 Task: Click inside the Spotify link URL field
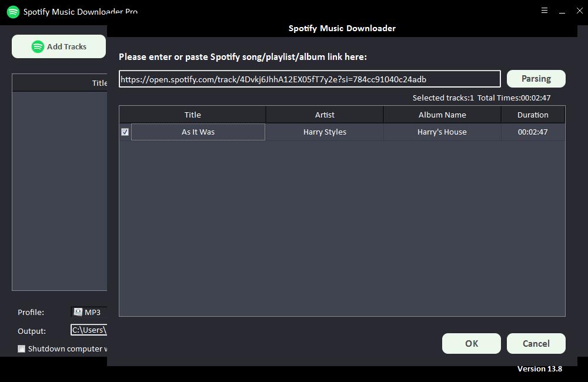309,79
